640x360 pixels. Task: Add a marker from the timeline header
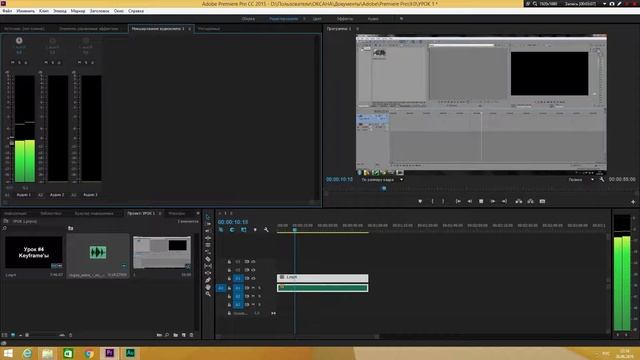click(255, 230)
